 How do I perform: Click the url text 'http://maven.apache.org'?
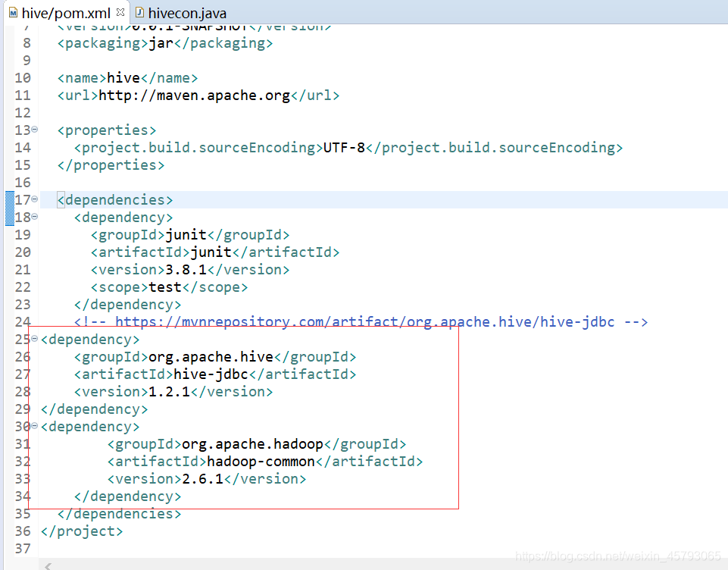click(x=194, y=96)
